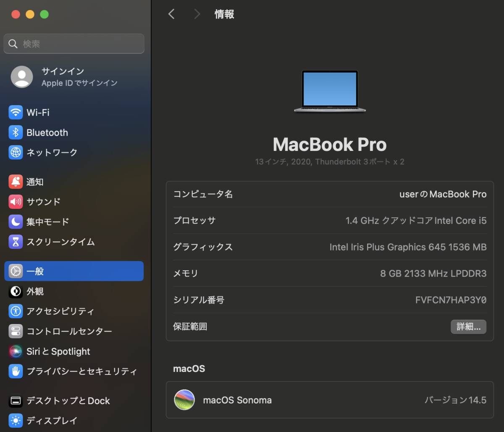504x432 pixels.
Task: Click computer name userのMacBook Pro
Action: (443, 194)
